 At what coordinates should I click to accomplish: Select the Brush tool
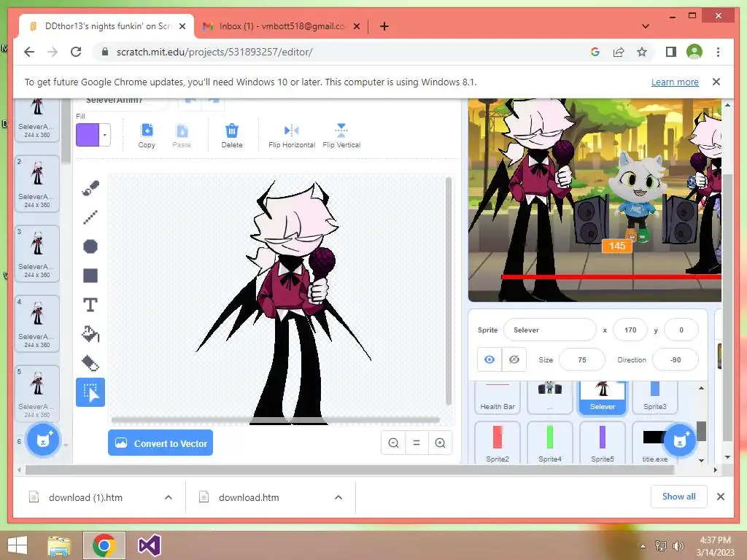pos(90,189)
